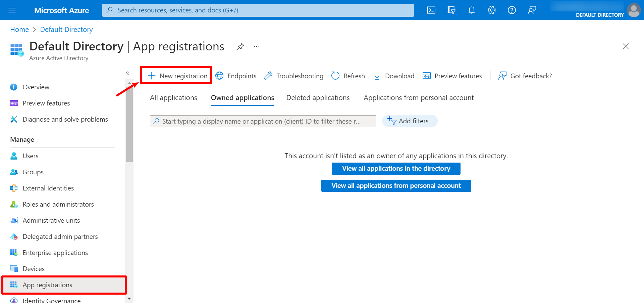Open the Help question mark icon
Image resolution: width=644 pixels, height=303 pixels.
(512, 10)
